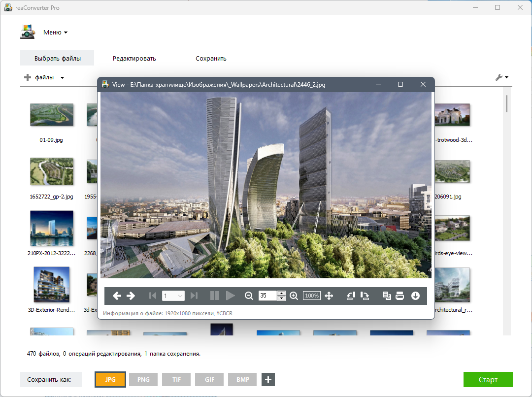Expand the wrench settings dropdown

click(502, 77)
